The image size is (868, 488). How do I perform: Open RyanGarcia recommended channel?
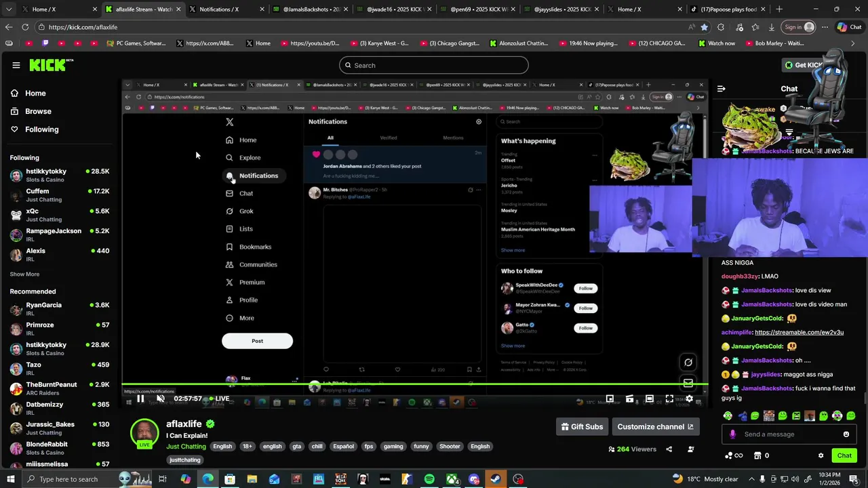tap(60, 309)
